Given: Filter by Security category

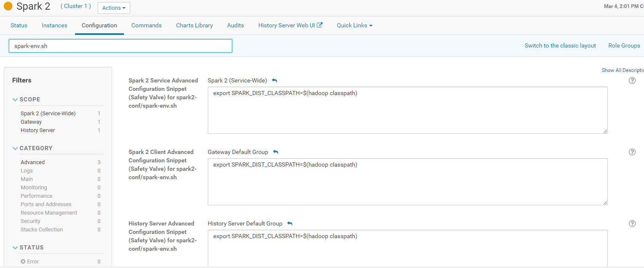Looking at the screenshot, I should (30, 221).
